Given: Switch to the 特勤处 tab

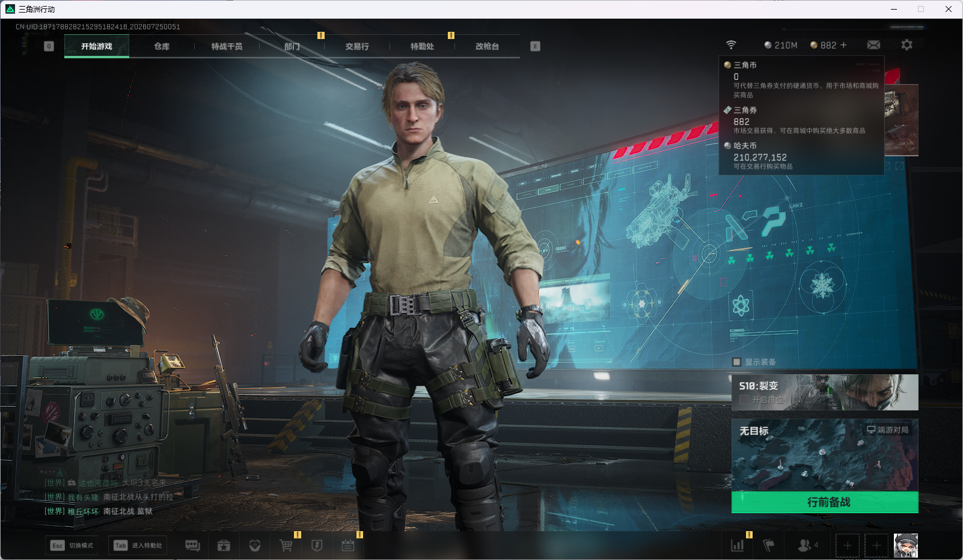Looking at the screenshot, I should pyautogui.click(x=422, y=46).
